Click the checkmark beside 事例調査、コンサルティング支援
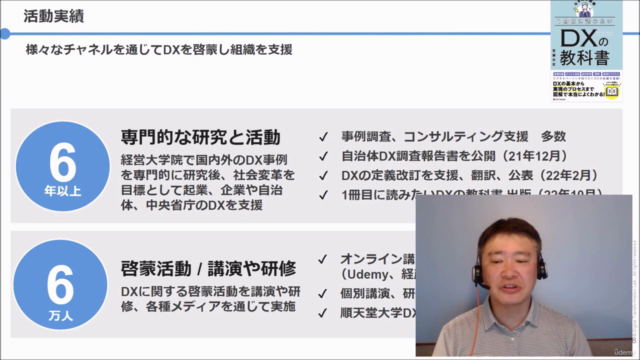The height and width of the screenshot is (360, 640). click(x=323, y=137)
